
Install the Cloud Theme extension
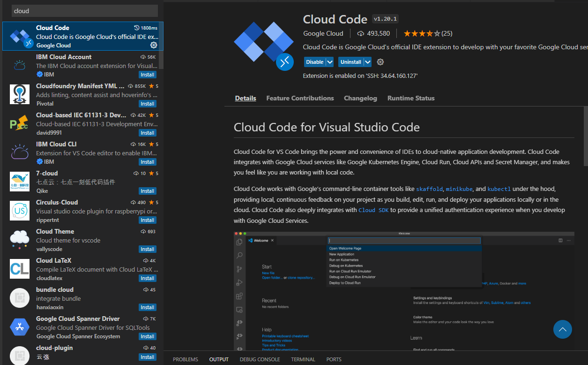click(x=148, y=249)
